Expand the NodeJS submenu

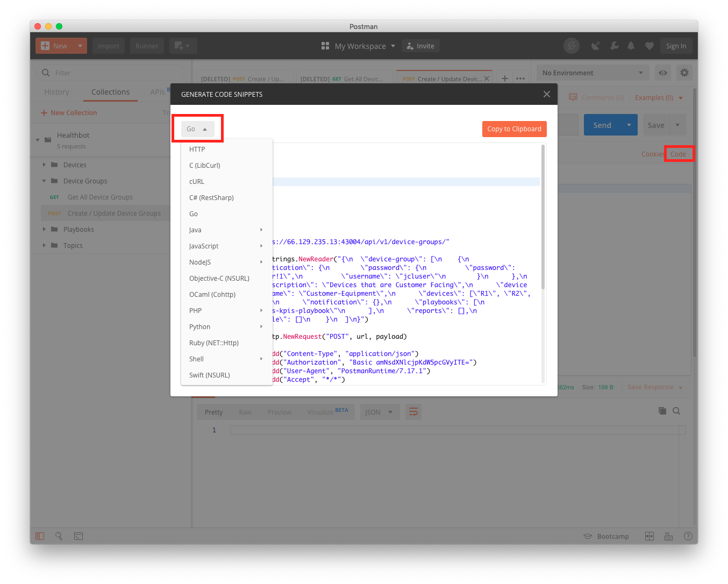pyautogui.click(x=227, y=262)
